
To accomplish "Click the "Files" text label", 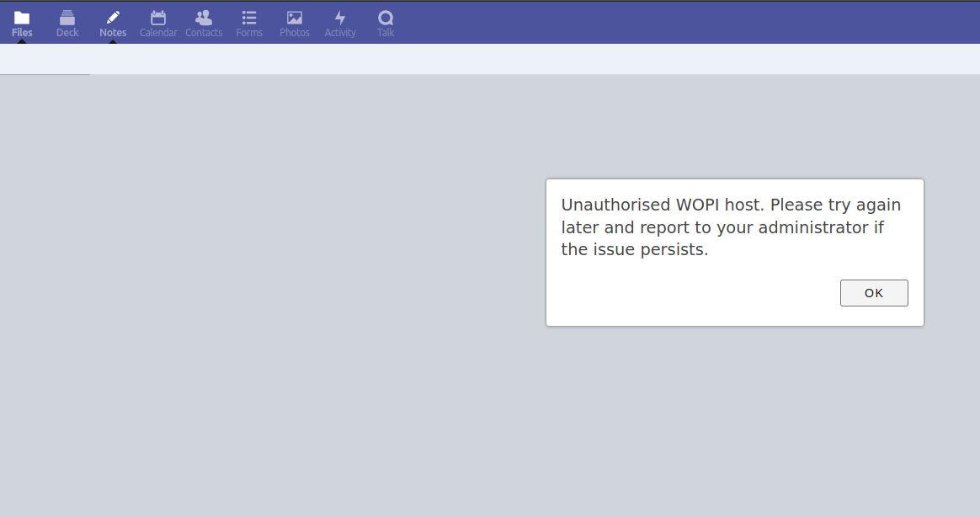I will pos(22,33).
